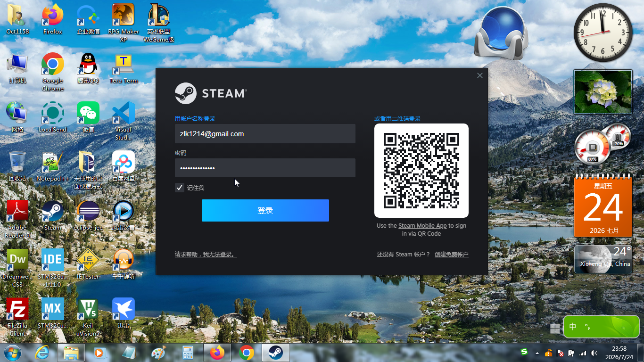Screen dimensions: 644x362
Task: Switch to Chrome on the taskbar
Action: tap(247, 353)
